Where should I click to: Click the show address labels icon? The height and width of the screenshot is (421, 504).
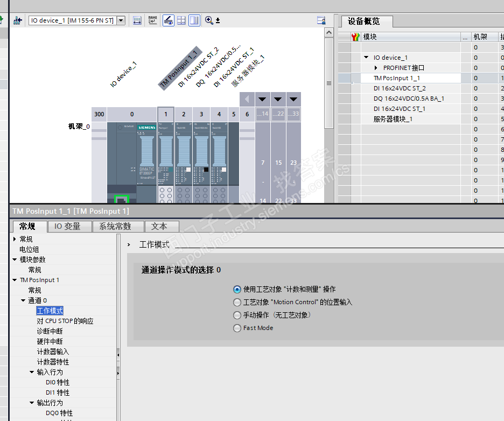[x=137, y=20]
